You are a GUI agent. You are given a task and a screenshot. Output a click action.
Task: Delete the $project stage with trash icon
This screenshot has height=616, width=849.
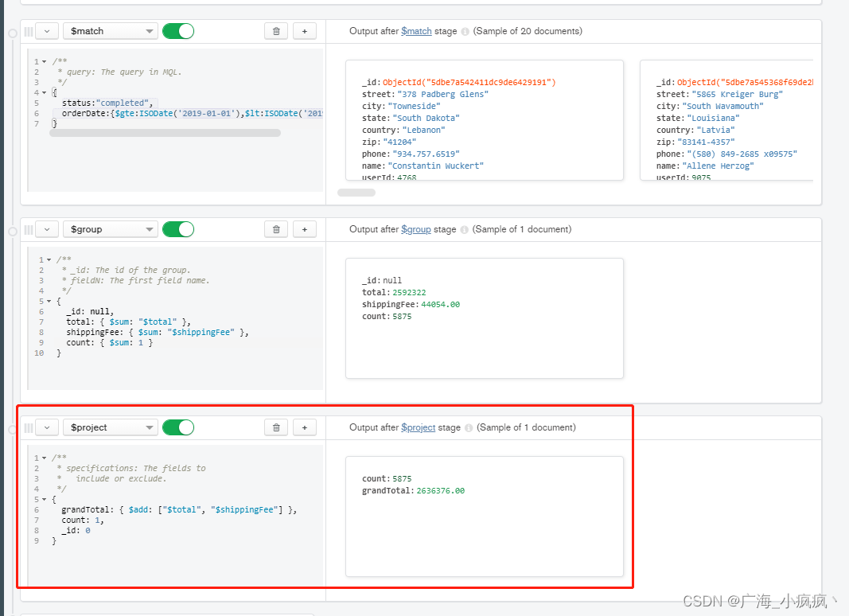click(276, 428)
